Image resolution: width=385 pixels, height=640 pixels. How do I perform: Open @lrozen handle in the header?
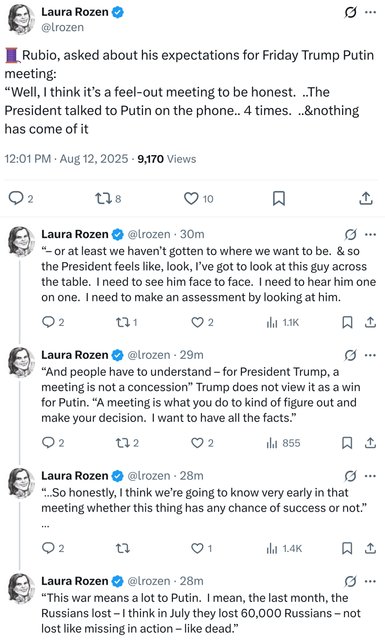point(62,27)
